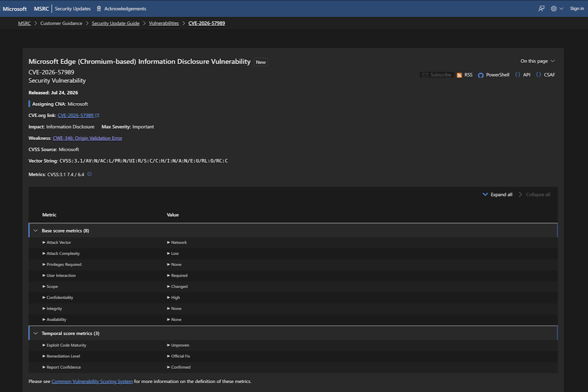
Task: Click the CSAF braces icon
Action: 539,75
